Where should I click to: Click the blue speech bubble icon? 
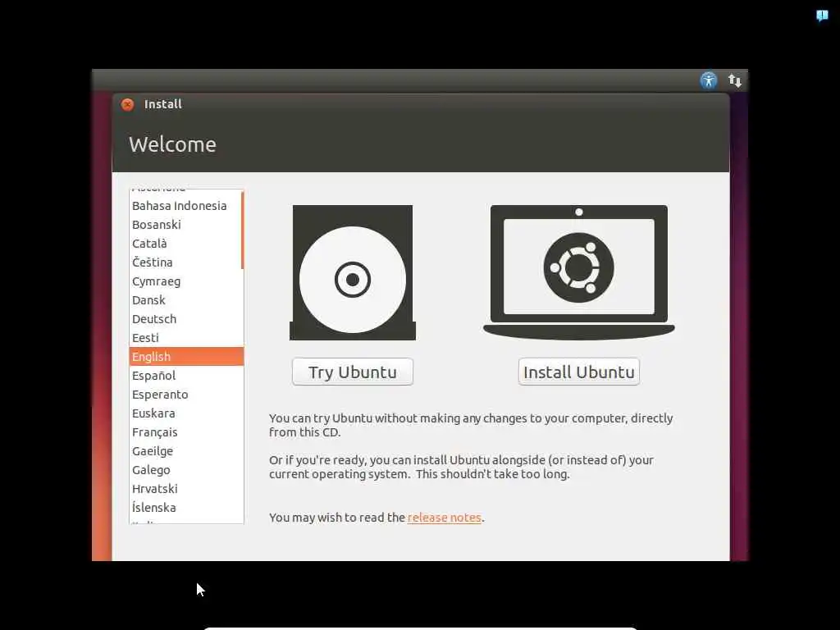click(822, 16)
